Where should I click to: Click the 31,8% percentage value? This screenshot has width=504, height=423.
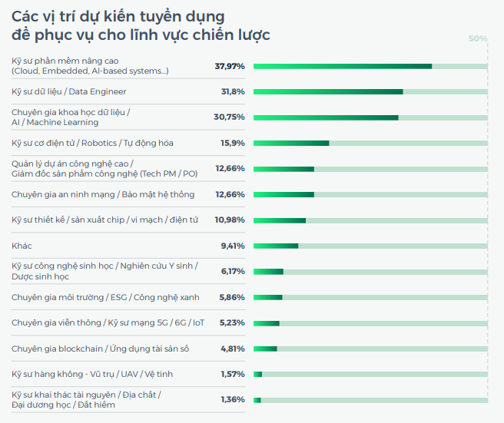click(233, 92)
